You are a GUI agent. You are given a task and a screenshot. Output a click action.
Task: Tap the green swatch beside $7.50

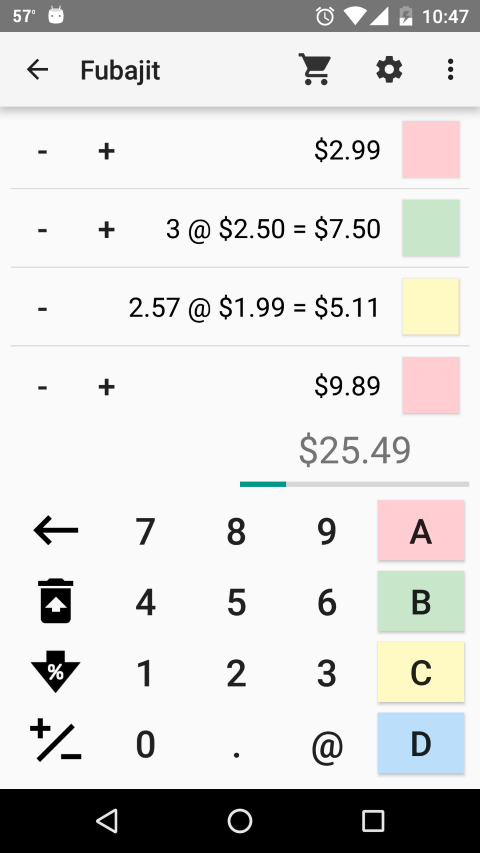[x=430, y=228]
